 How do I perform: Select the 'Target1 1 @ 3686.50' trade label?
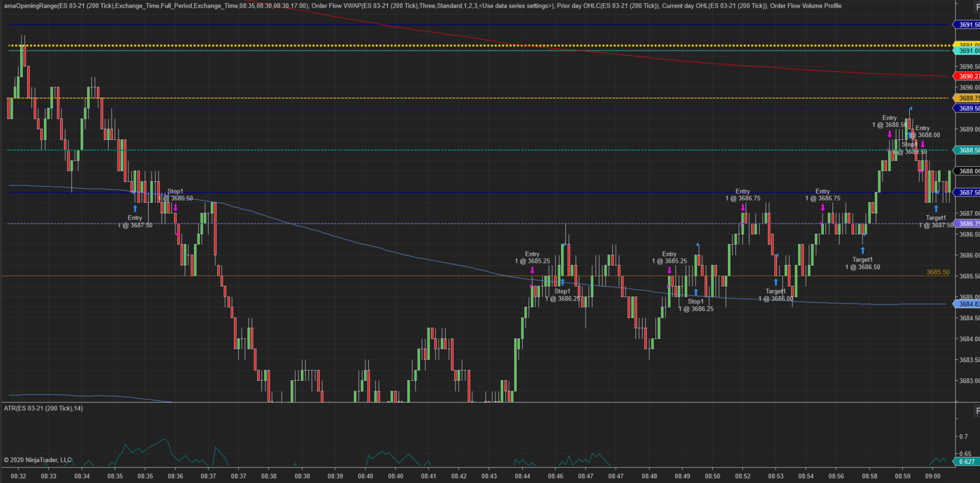pos(863,263)
